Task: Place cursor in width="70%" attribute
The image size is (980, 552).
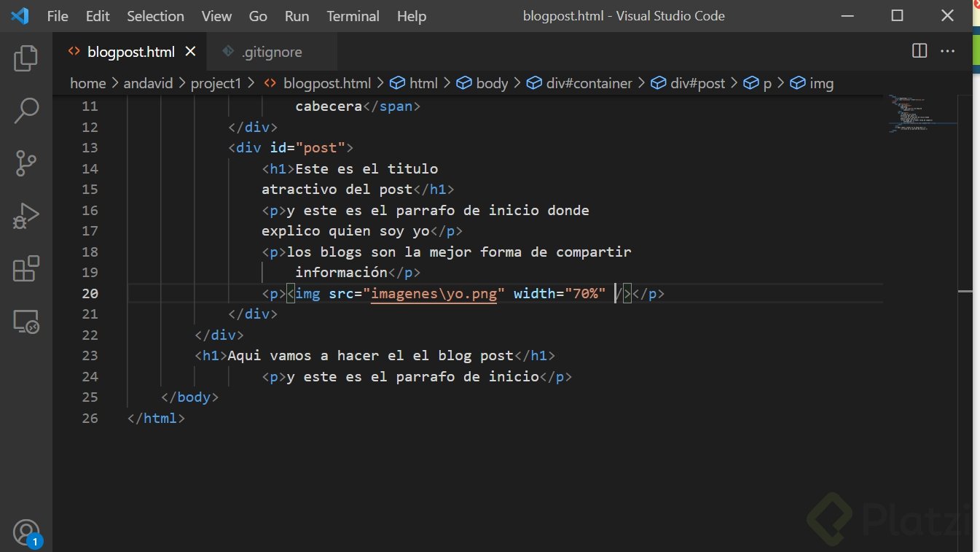Action: (x=560, y=293)
